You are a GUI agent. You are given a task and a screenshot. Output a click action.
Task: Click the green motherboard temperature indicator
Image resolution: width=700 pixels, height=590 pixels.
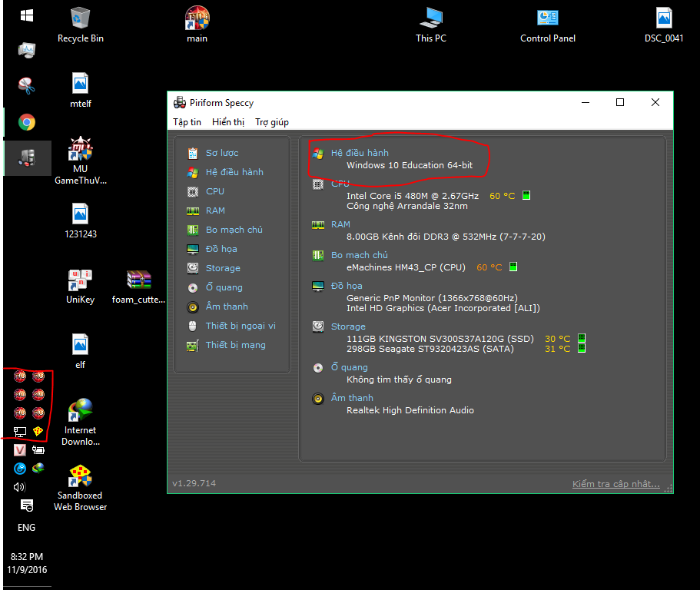coord(513,267)
